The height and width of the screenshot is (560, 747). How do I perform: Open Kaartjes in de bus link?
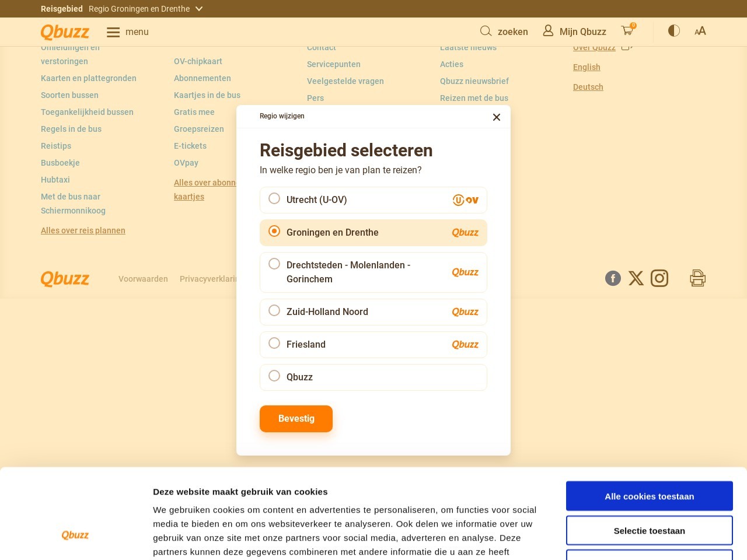(x=207, y=95)
